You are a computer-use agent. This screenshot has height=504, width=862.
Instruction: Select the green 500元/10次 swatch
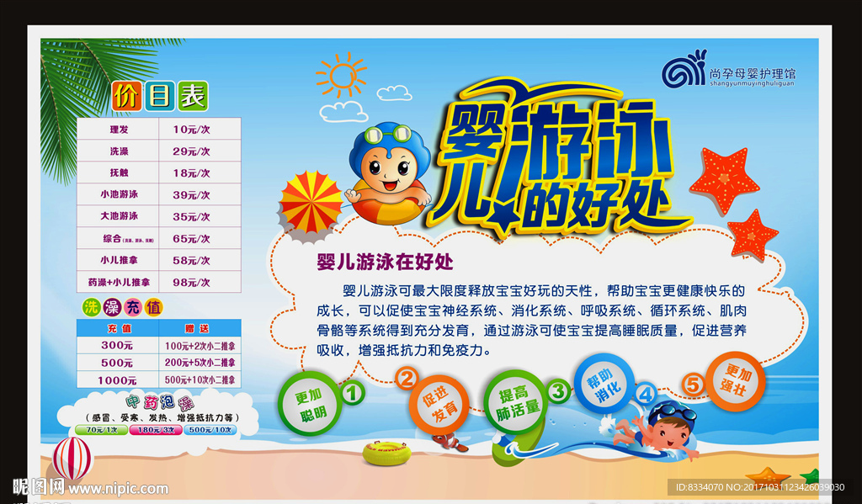click(x=210, y=430)
